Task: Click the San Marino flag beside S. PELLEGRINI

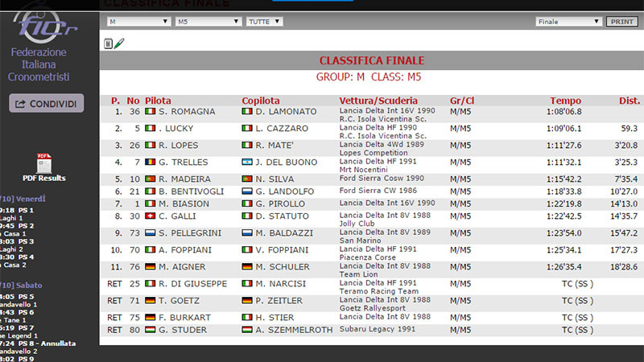Action: pos(150,232)
